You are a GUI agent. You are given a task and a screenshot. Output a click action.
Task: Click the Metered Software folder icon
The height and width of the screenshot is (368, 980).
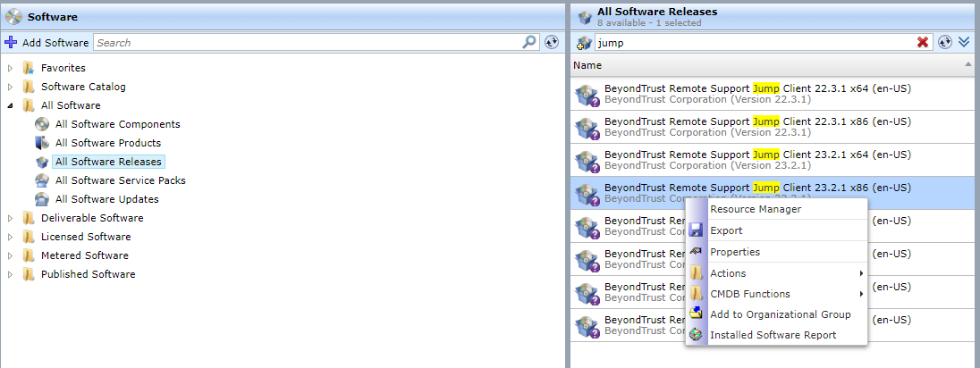click(28, 255)
